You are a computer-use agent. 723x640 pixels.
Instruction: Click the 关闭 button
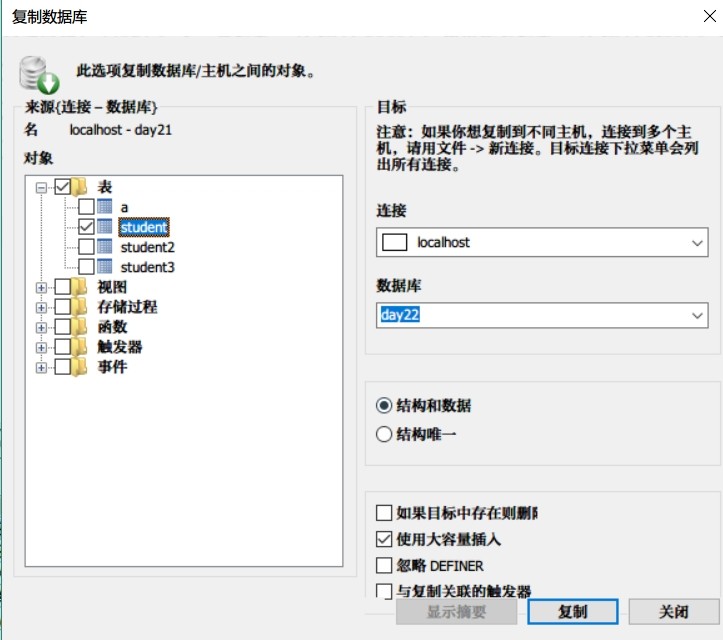pyautogui.click(x=674, y=612)
